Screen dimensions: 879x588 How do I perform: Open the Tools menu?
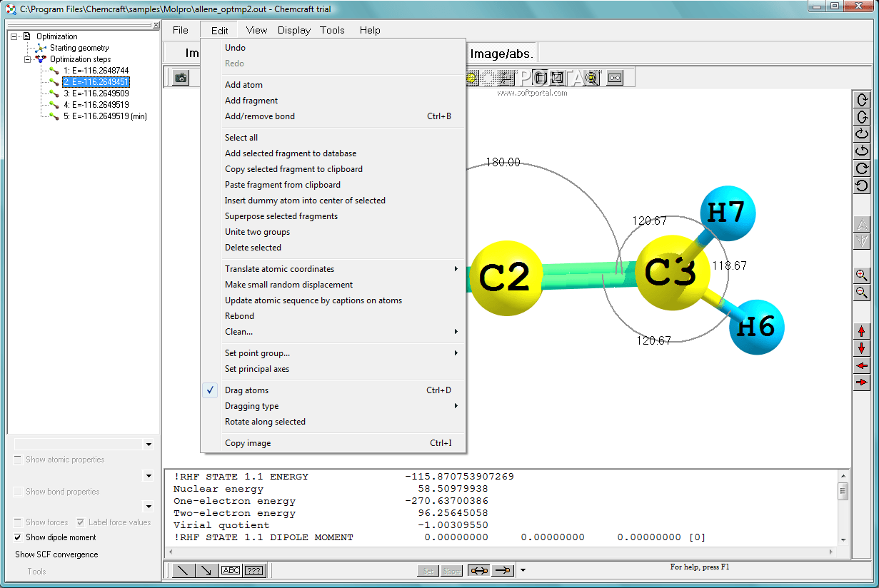click(332, 30)
